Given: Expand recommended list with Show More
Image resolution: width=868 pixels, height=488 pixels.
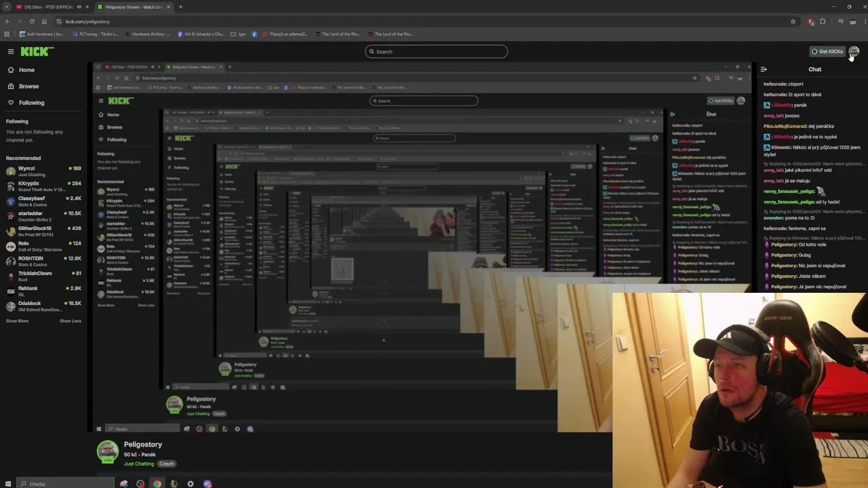Looking at the screenshot, I should [x=17, y=321].
